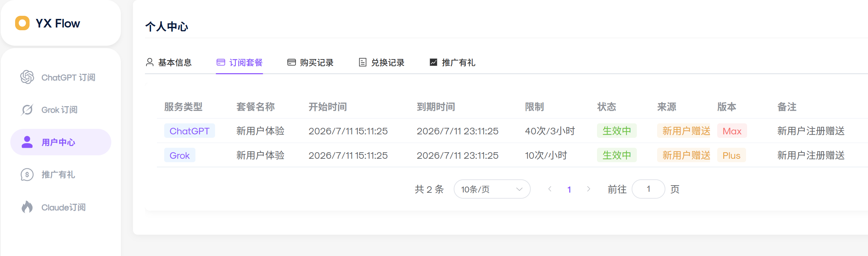This screenshot has width=868, height=256.
Task: Click the YX Flow orange logo icon
Action: [22, 23]
